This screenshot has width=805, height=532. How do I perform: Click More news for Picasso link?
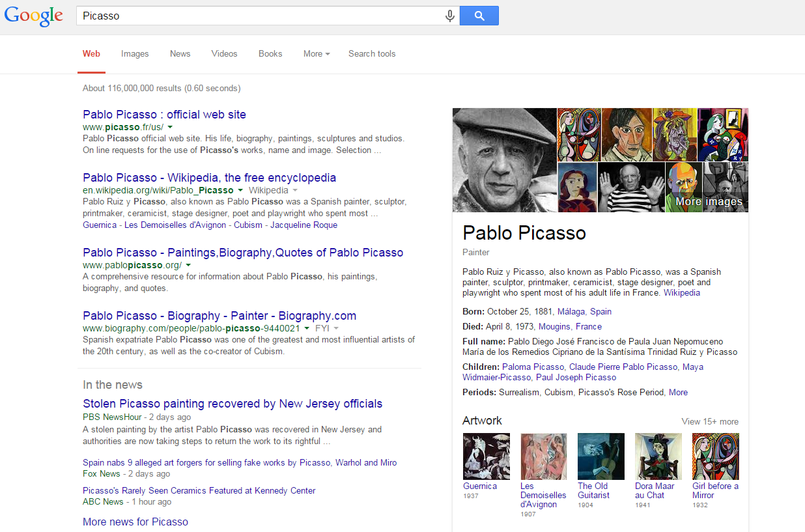pyautogui.click(x=135, y=522)
